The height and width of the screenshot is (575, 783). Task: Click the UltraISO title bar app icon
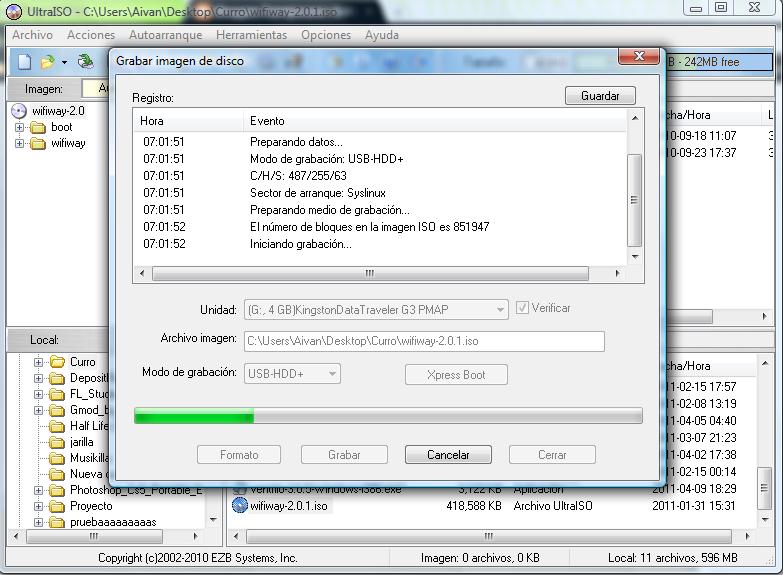[13, 11]
